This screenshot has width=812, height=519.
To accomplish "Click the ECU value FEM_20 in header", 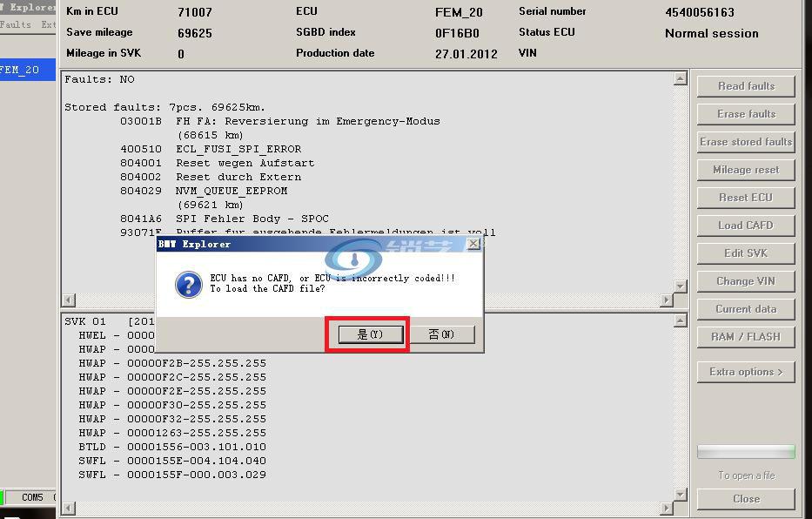I will [459, 12].
